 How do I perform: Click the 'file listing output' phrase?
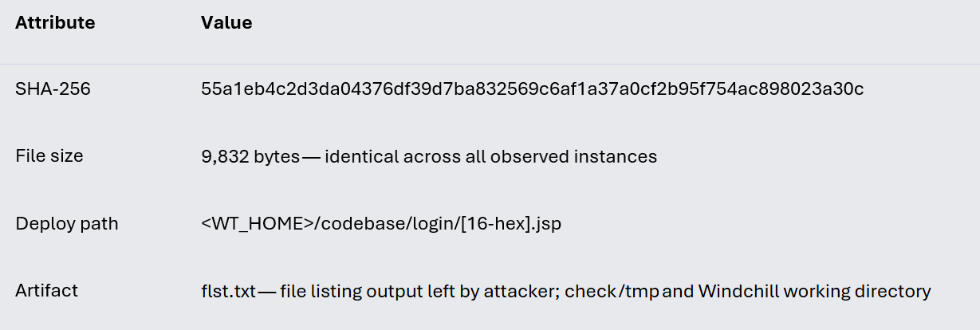352,292
